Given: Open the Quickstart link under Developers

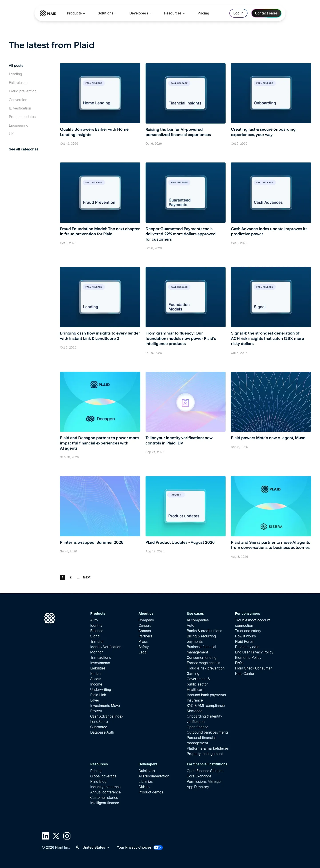Looking at the screenshot, I should 147,771.
